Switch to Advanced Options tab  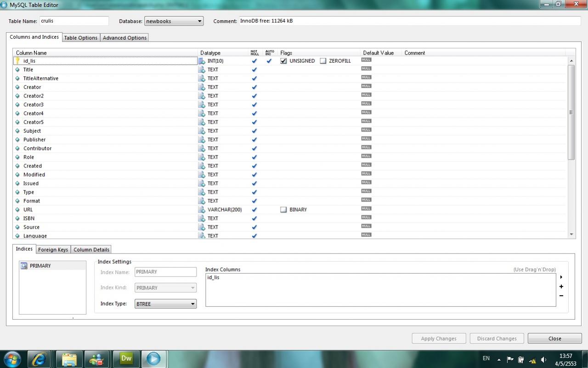tap(124, 38)
